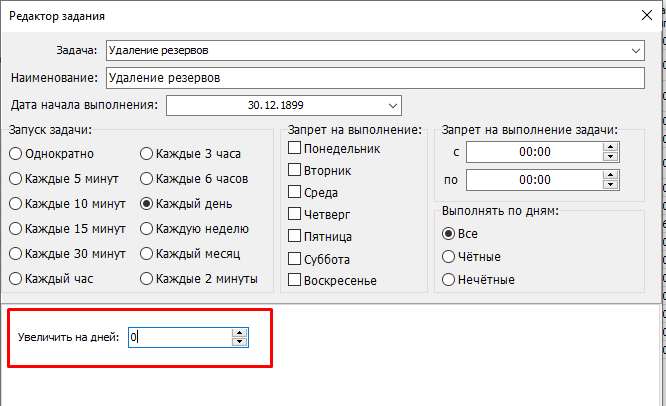Choose Каждые 2 минуты interval
This screenshot has height=406, width=666.
(148, 278)
